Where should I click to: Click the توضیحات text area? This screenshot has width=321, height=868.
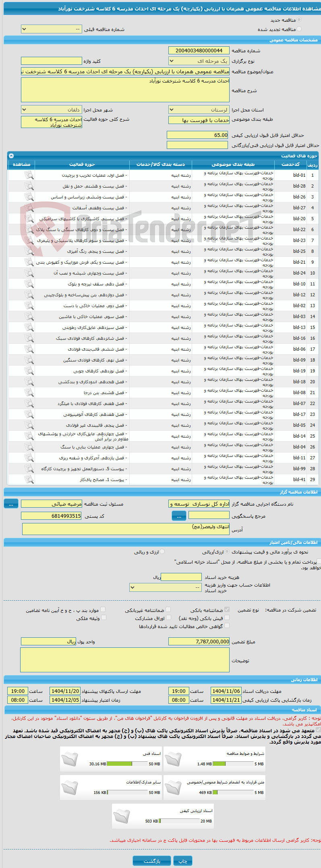[x=125, y=660]
